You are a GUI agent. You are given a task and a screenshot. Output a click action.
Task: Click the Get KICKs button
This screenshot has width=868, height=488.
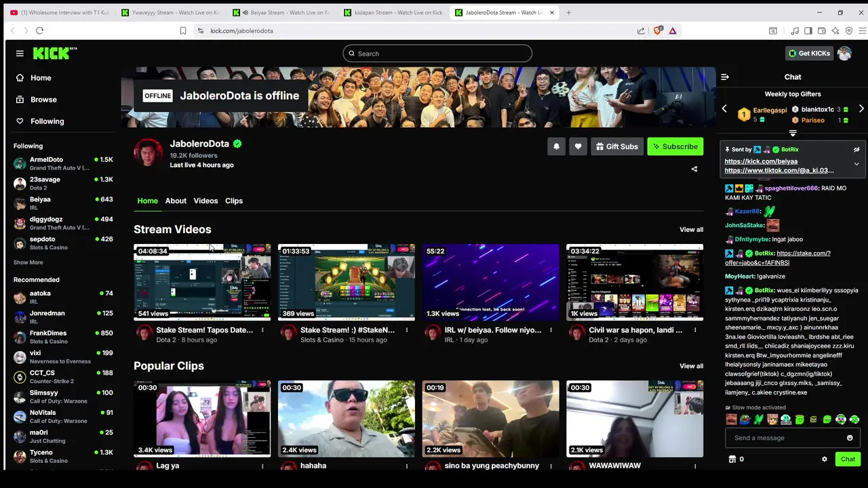tap(809, 54)
